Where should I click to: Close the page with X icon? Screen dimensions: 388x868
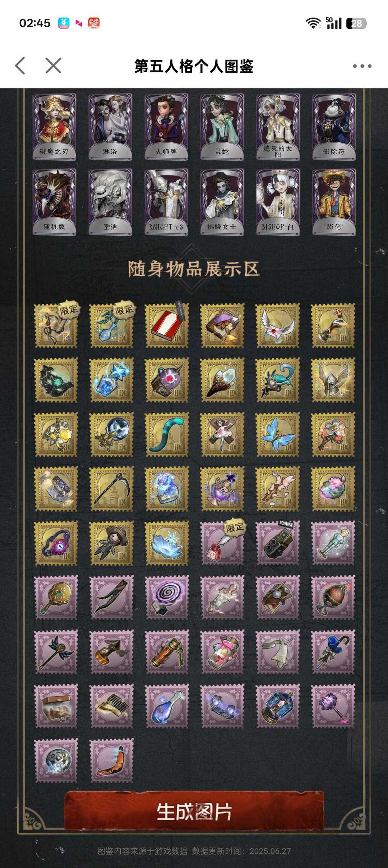[53, 66]
